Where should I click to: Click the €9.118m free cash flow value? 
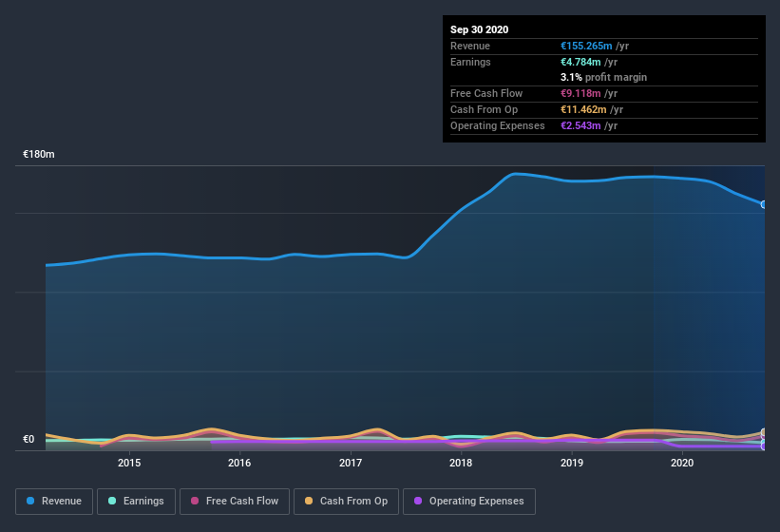click(x=580, y=93)
